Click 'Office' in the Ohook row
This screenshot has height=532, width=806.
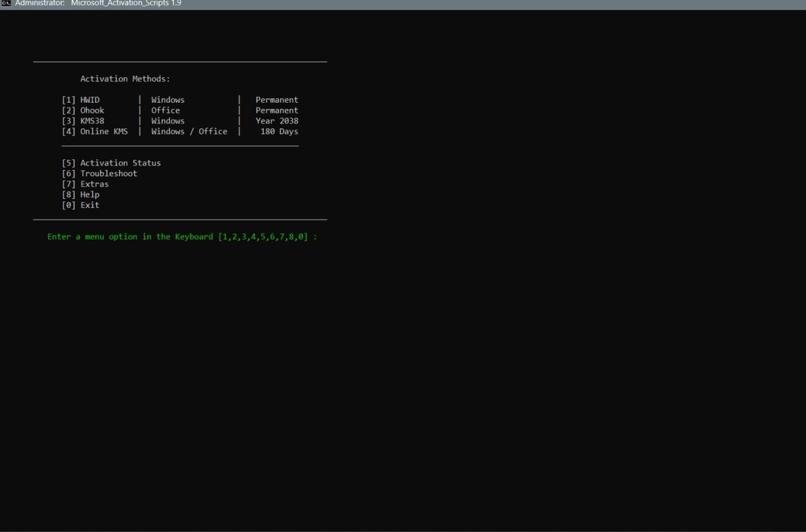(166, 110)
